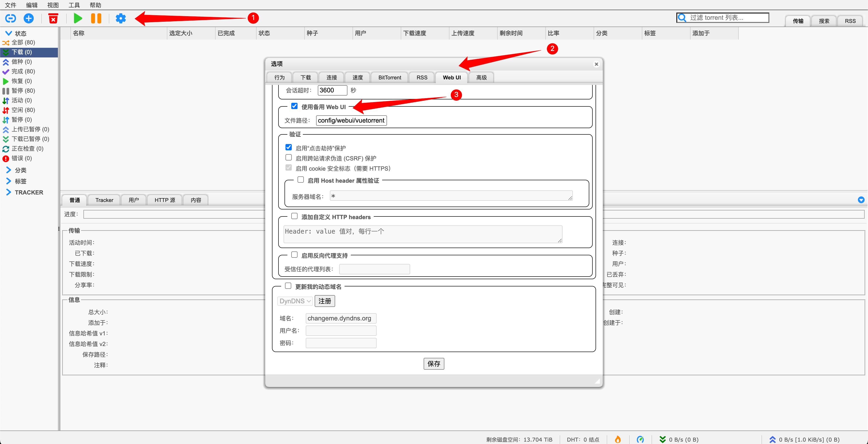Enable 启用 Host header 属性验证
Image resolution: width=868 pixels, height=444 pixels.
pyautogui.click(x=301, y=180)
